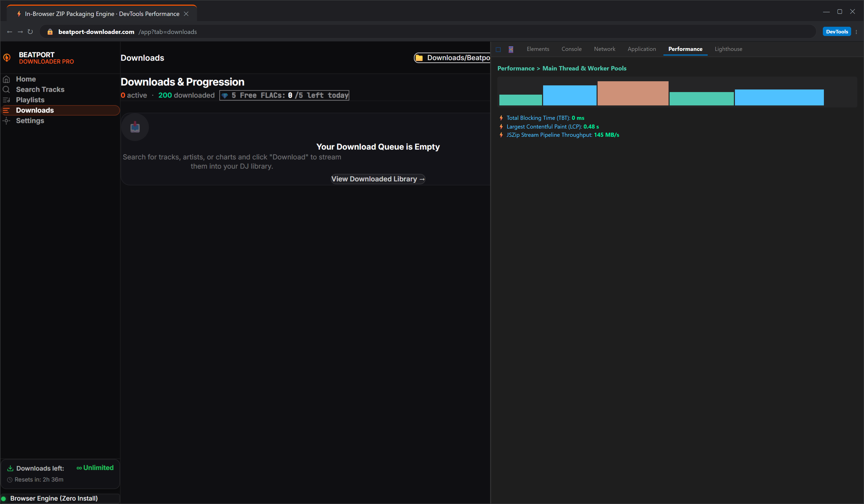Click the Downloads list icon in sidebar
The image size is (864, 504).
tap(6, 110)
